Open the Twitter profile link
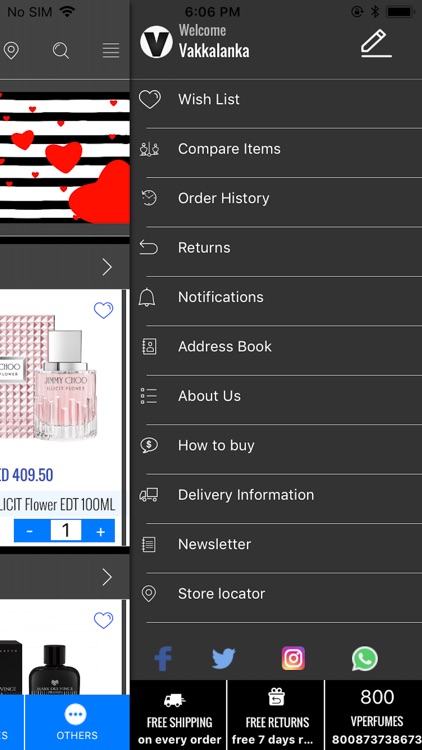 coord(223,659)
